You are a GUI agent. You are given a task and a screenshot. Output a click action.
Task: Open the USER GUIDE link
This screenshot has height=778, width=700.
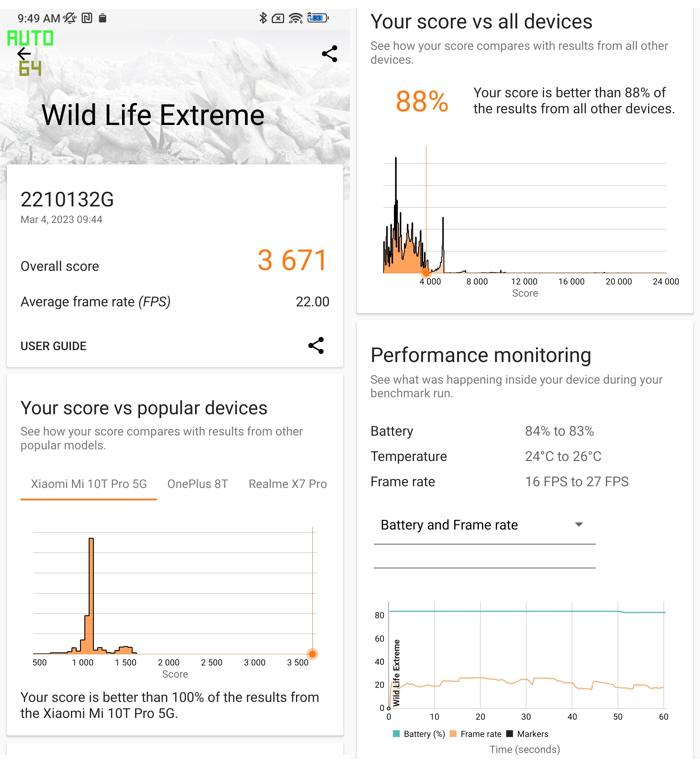pyautogui.click(x=53, y=346)
